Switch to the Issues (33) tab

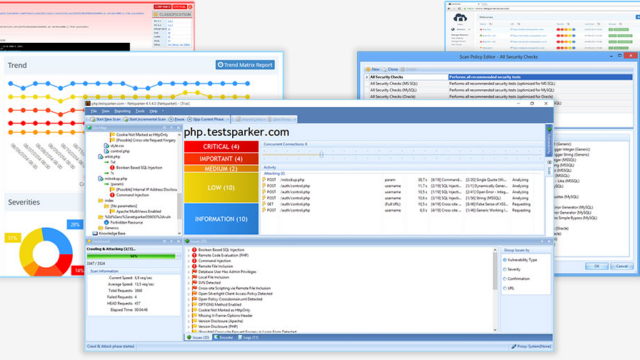(198, 338)
